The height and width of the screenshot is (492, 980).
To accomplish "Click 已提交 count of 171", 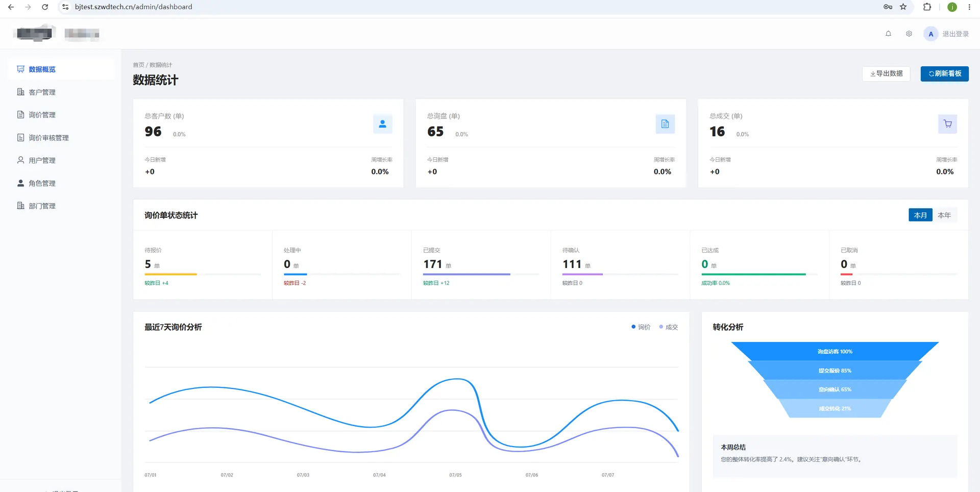I will 433,264.
